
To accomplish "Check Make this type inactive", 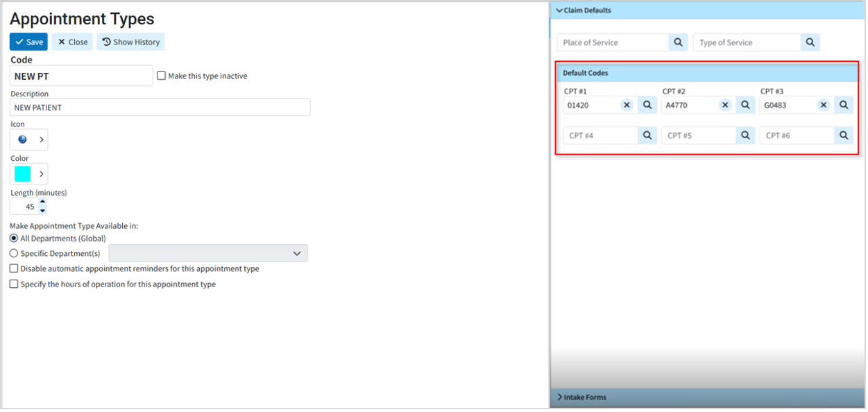I will (162, 76).
